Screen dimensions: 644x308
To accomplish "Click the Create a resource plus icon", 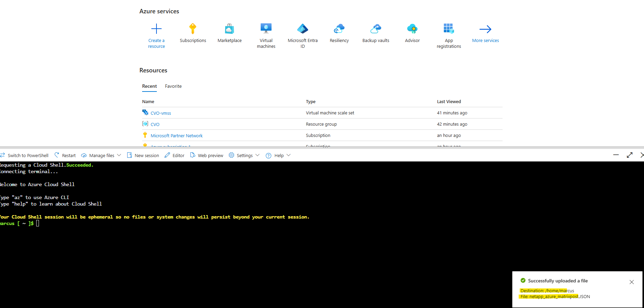I will click(x=156, y=29).
